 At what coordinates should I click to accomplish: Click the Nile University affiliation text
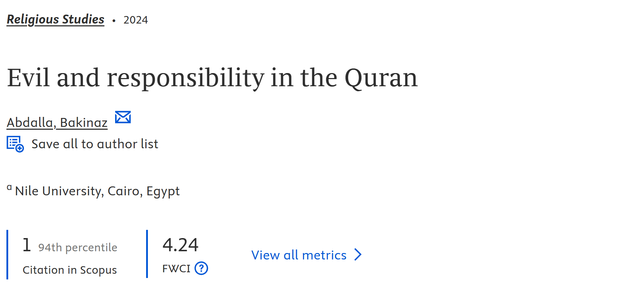[97, 191]
